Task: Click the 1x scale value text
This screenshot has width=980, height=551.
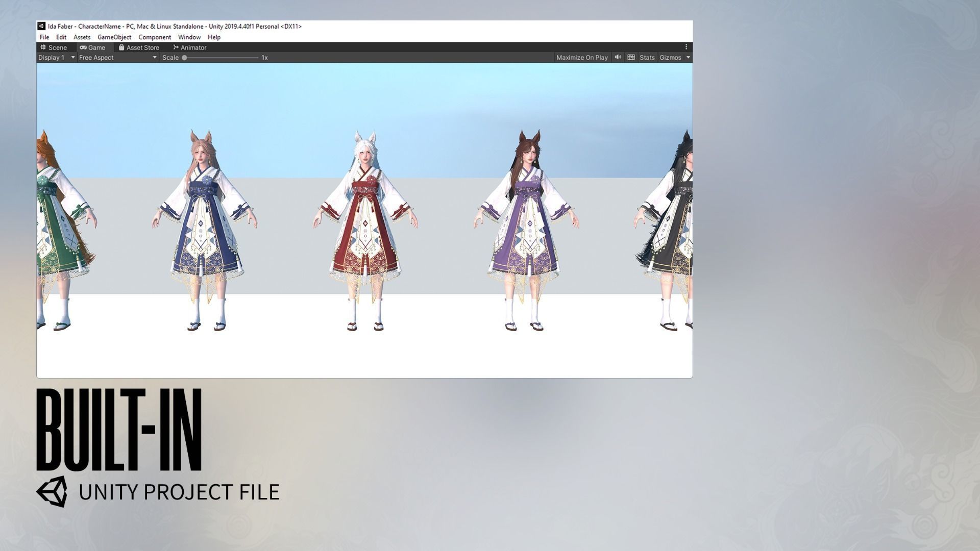Action: (264, 58)
